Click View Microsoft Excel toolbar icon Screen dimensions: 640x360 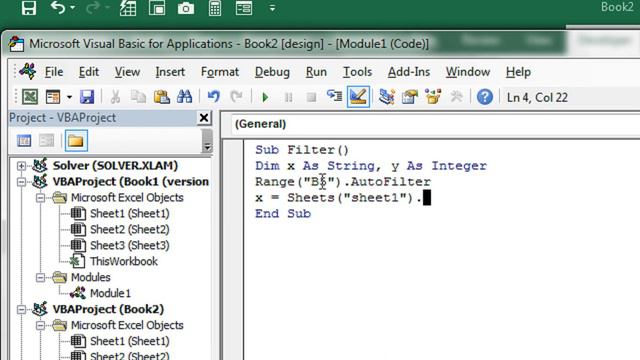click(30, 97)
